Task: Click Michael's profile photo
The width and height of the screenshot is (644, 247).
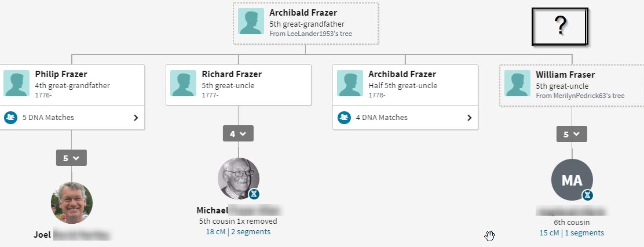Action: 237,179
